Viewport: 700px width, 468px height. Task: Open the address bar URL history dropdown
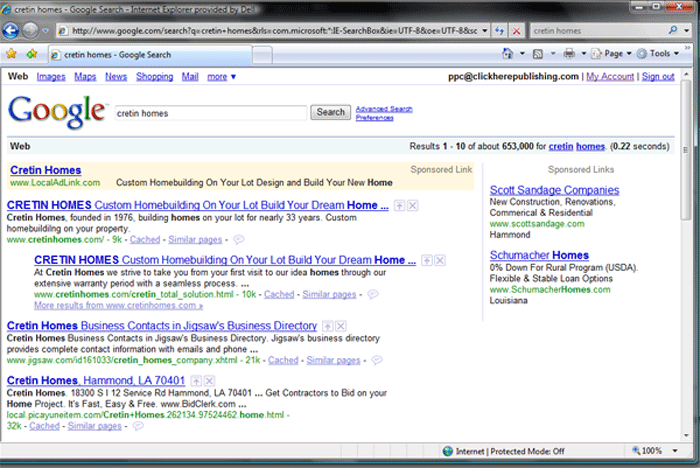[x=484, y=31]
